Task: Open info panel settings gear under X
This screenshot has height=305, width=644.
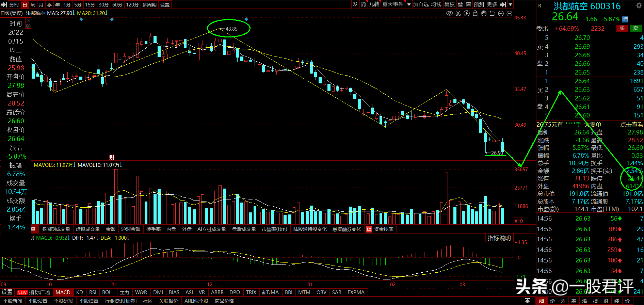Action: [x=28, y=26]
